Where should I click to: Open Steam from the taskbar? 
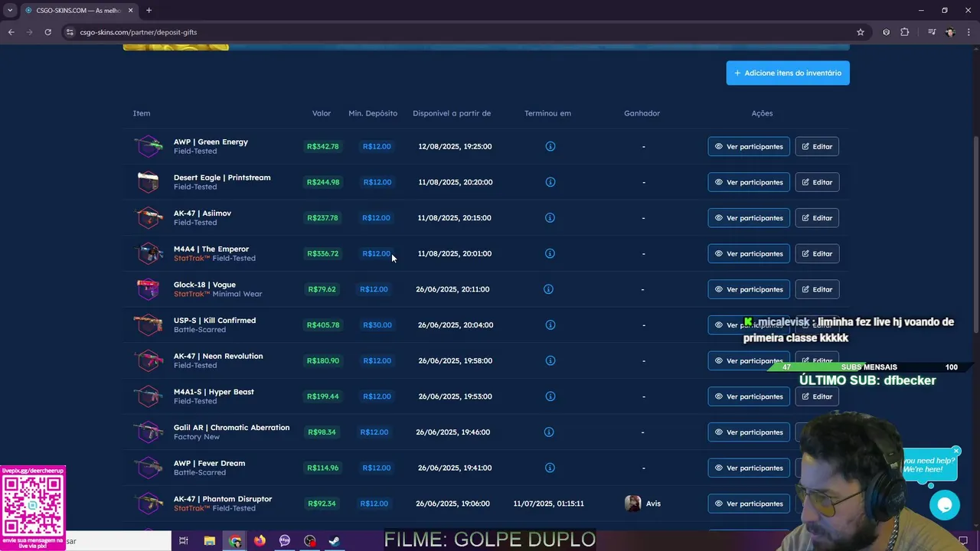pos(335,540)
